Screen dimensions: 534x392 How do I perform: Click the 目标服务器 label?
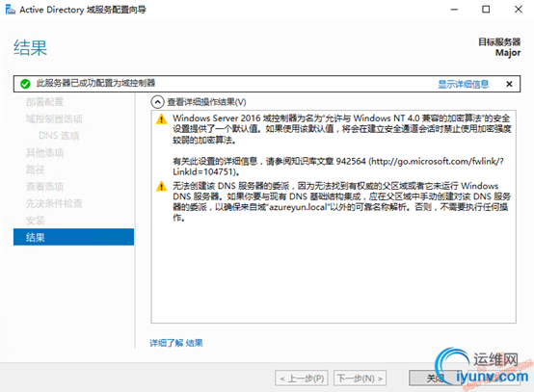499,41
